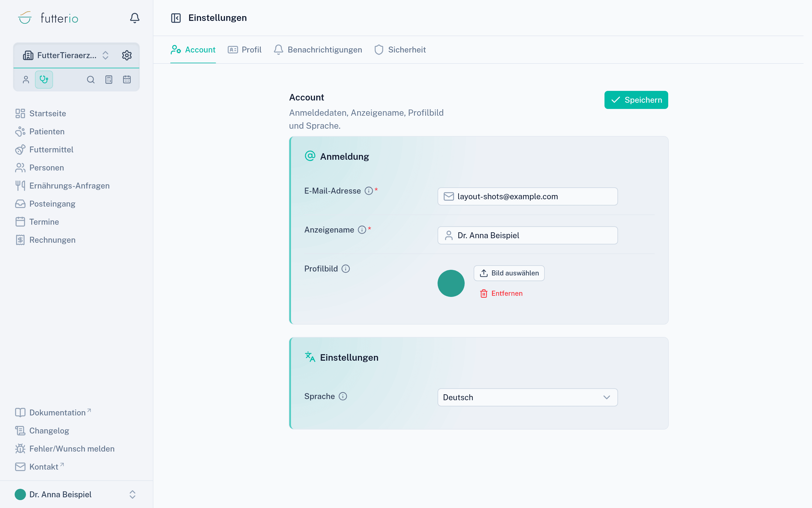
Task: Open practice settings gear icon
Action: (x=127, y=55)
